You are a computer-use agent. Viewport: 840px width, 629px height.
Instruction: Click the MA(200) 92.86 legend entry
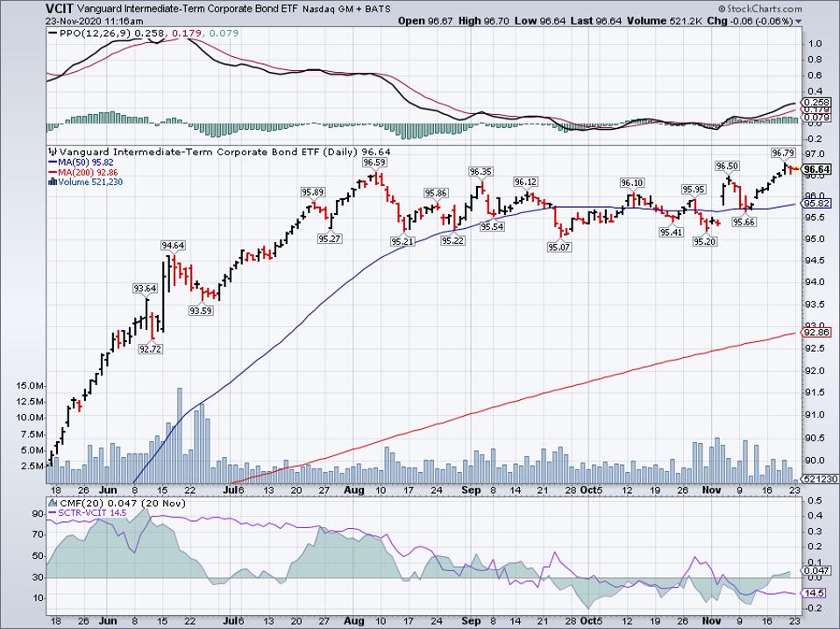tap(88, 173)
